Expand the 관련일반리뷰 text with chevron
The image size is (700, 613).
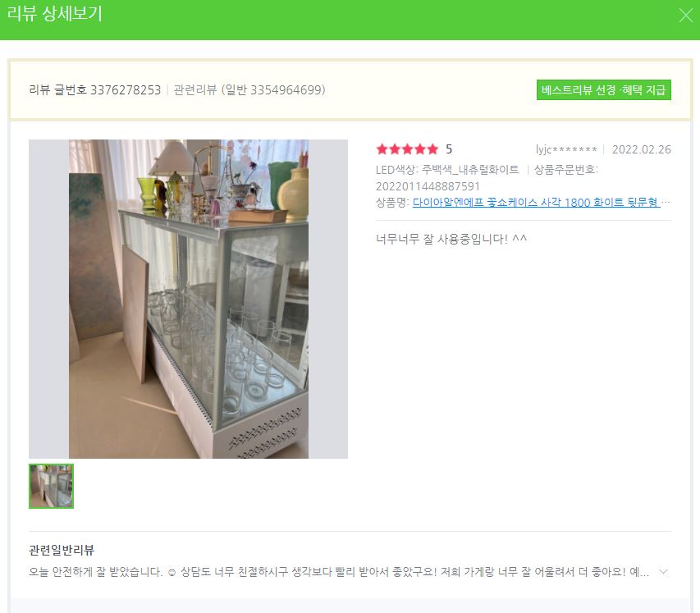663,572
